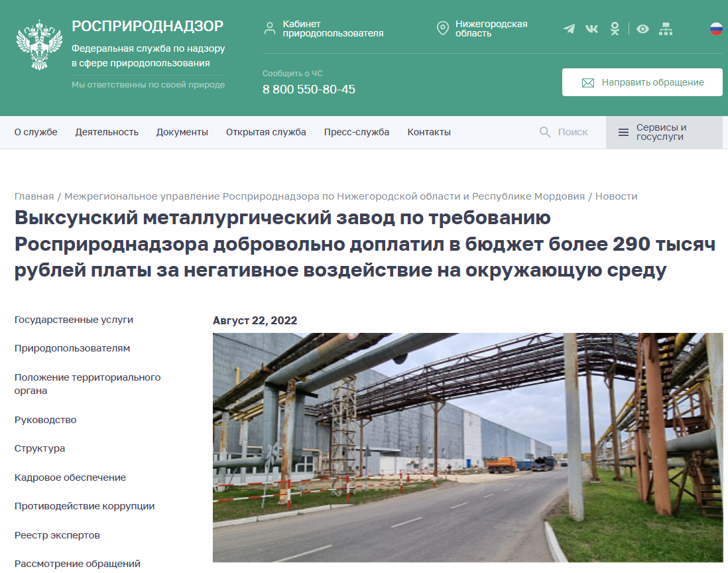
Task: Click the Сообщить о ЧС label
Action: pos(292,74)
